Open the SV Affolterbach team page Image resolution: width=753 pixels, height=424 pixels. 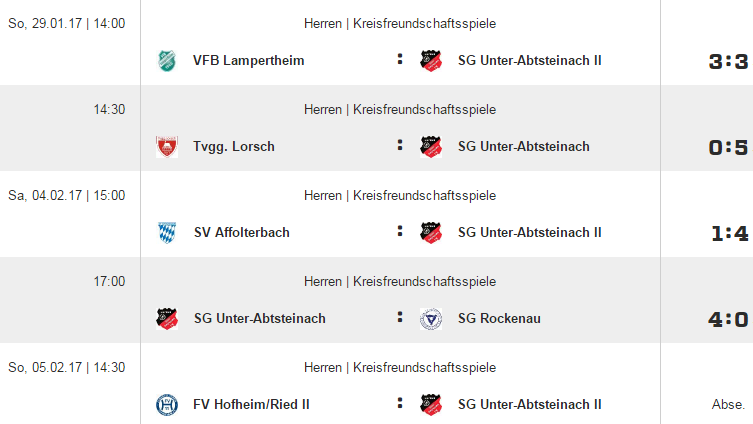[x=242, y=232]
